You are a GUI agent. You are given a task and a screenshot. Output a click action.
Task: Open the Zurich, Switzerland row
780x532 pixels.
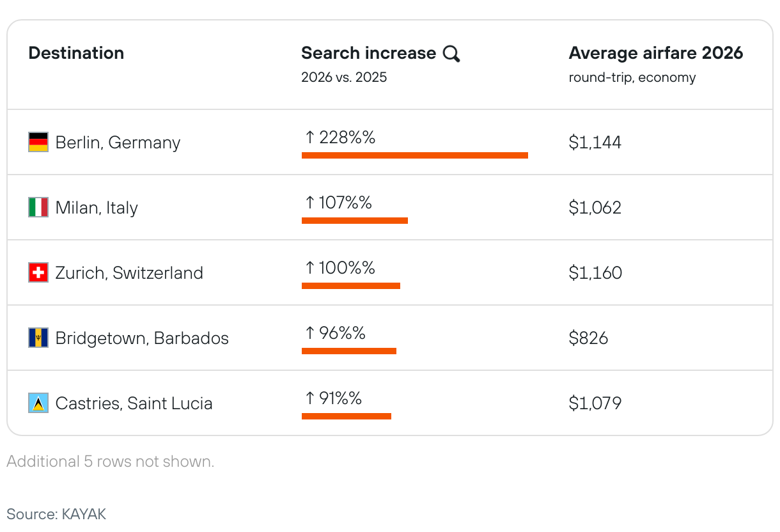129,272
